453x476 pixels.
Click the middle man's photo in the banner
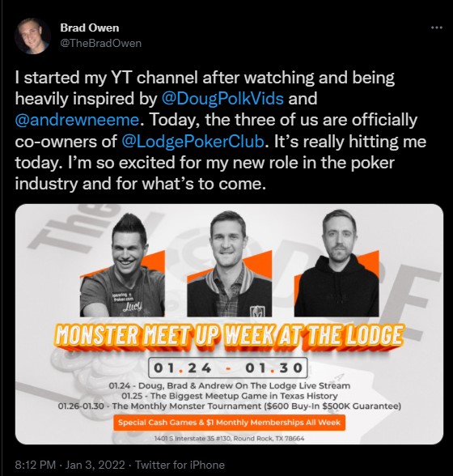[230, 264]
